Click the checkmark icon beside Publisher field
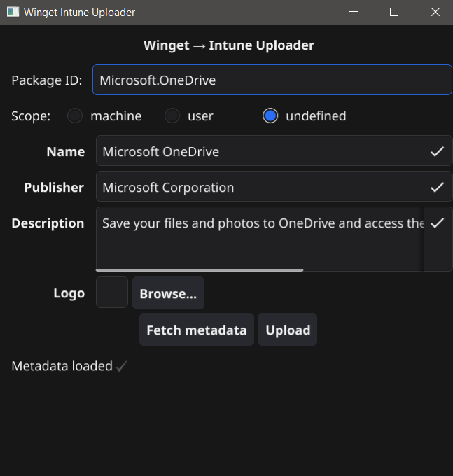453x476 pixels. pos(437,187)
